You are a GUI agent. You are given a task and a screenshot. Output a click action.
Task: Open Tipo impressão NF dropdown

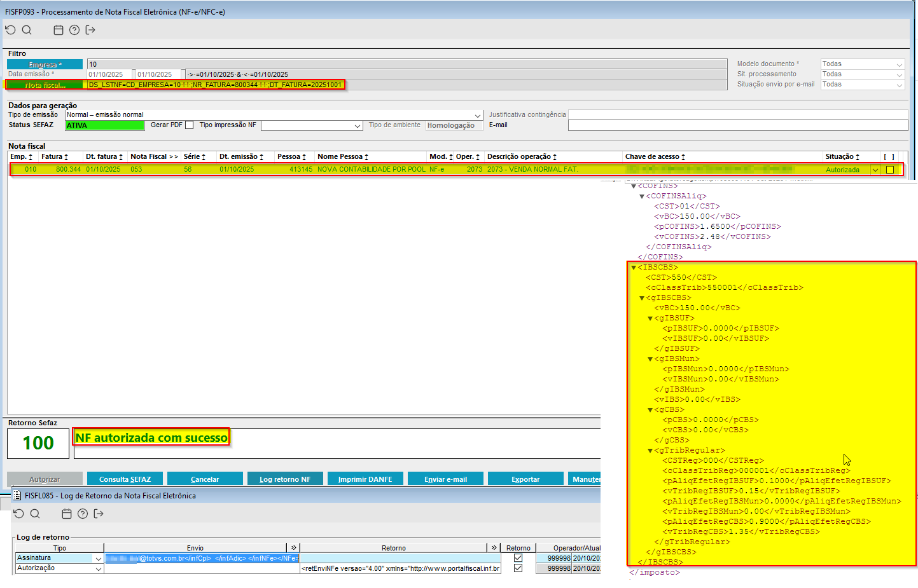click(x=358, y=126)
